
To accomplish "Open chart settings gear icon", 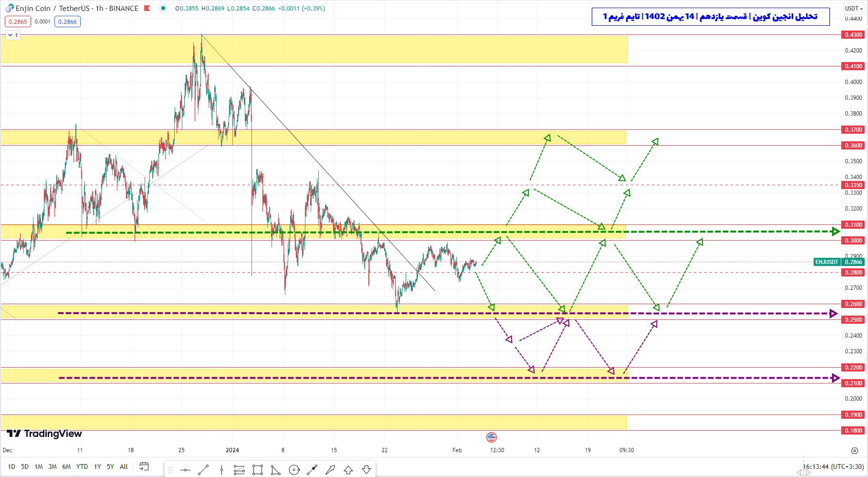I will [855, 450].
